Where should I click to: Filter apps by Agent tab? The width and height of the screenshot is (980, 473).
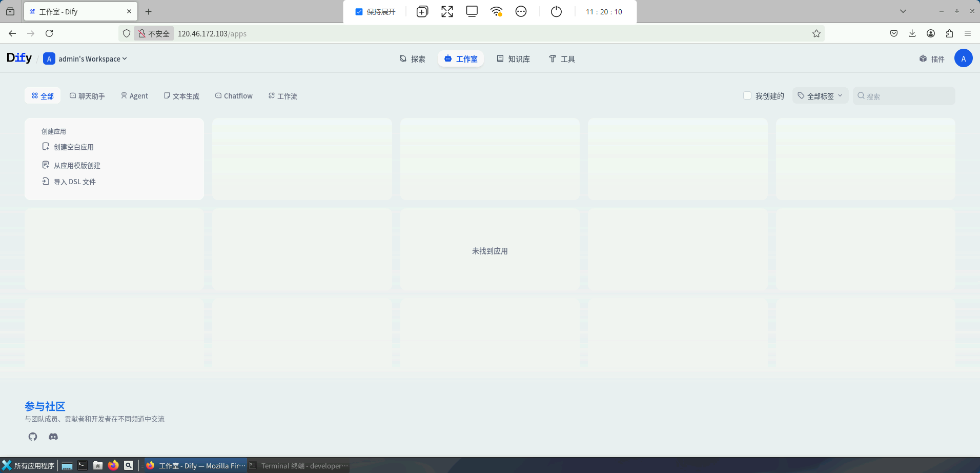pyautogui.click(x=134, y=96)
